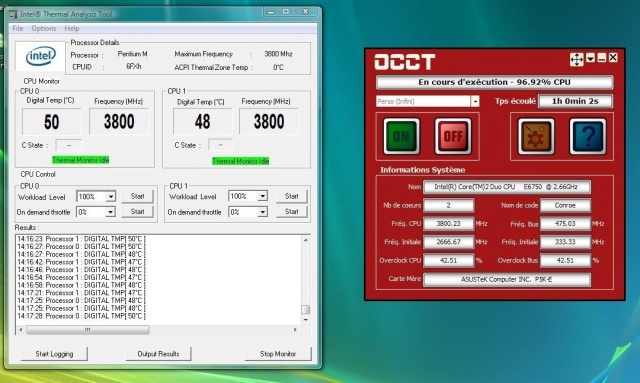The image size is (640, 383).
Task: Click CPU 1 Thermal Monitor Idle indicator
Action: (240, 161)
